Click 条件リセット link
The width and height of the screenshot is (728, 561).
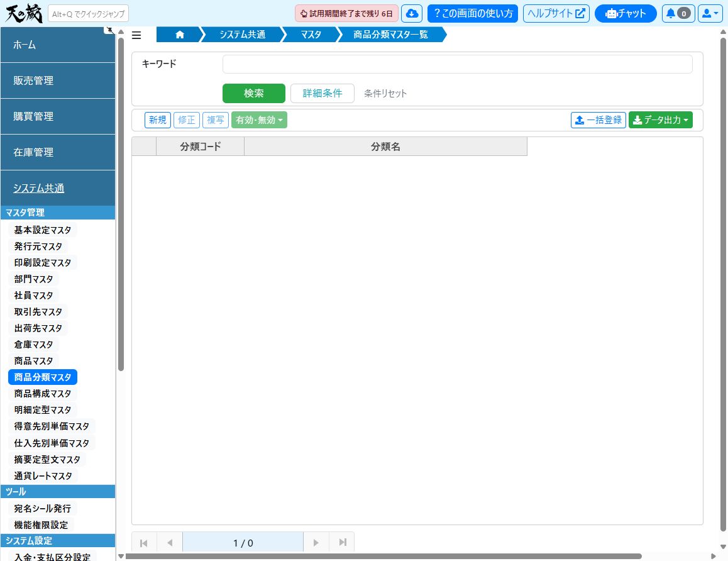pyautogui.click(x=385, y=93)
